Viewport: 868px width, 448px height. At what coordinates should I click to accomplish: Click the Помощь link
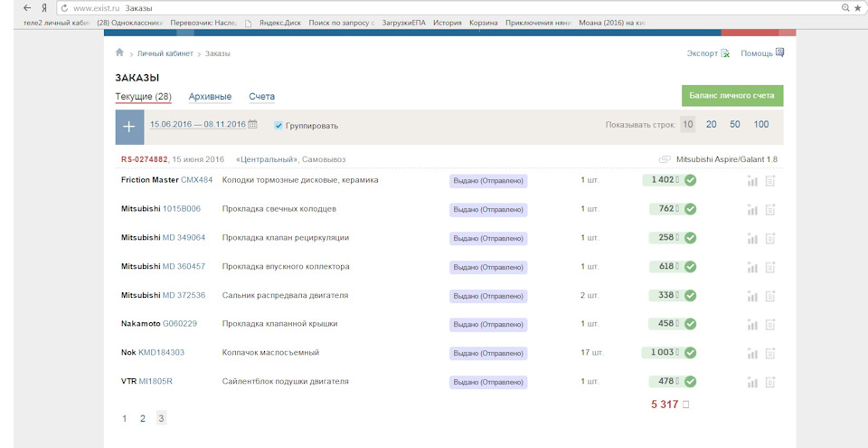tap(757, 53)
